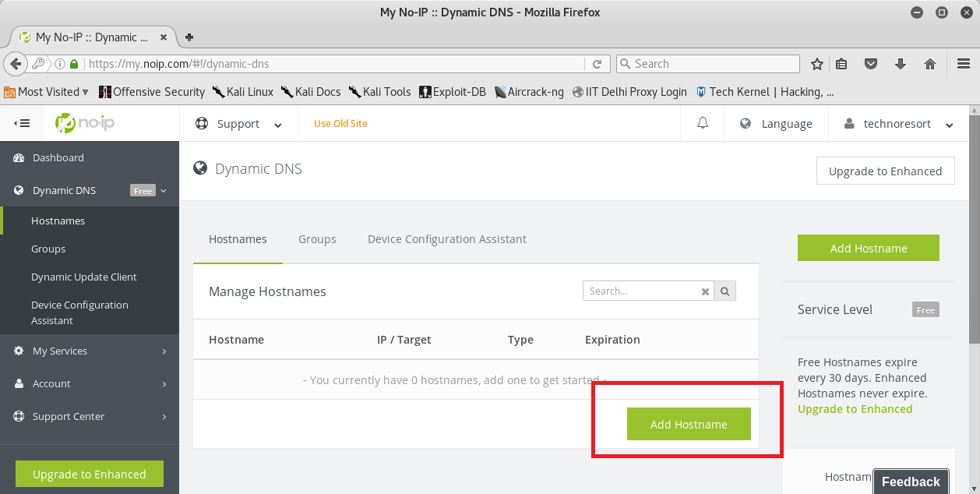Viewport: 980px width, 494px height.
Task: Click the IP / Target column header
Action: [x=404, y=340]
